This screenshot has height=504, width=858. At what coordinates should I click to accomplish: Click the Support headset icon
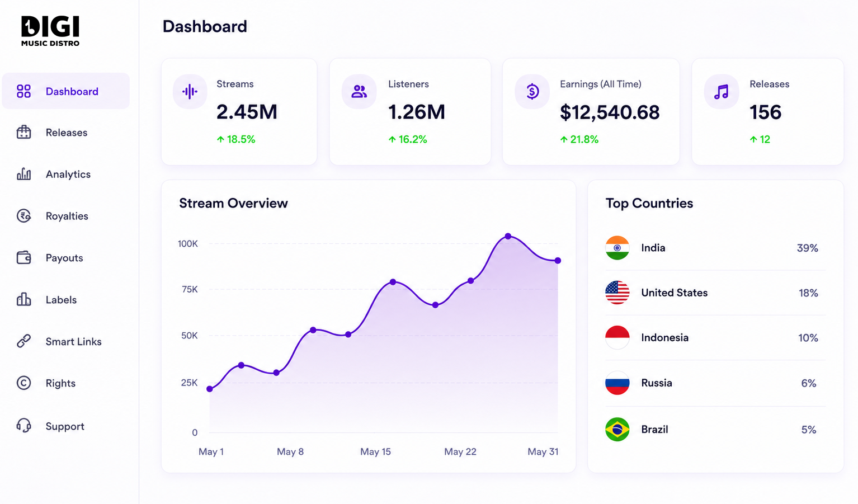click(x=23, y=426)
